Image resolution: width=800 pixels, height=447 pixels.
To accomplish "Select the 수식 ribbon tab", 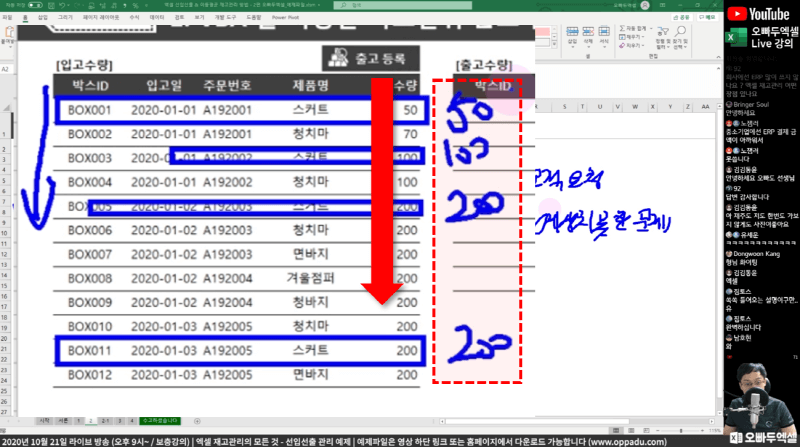I will click(134, 17).
